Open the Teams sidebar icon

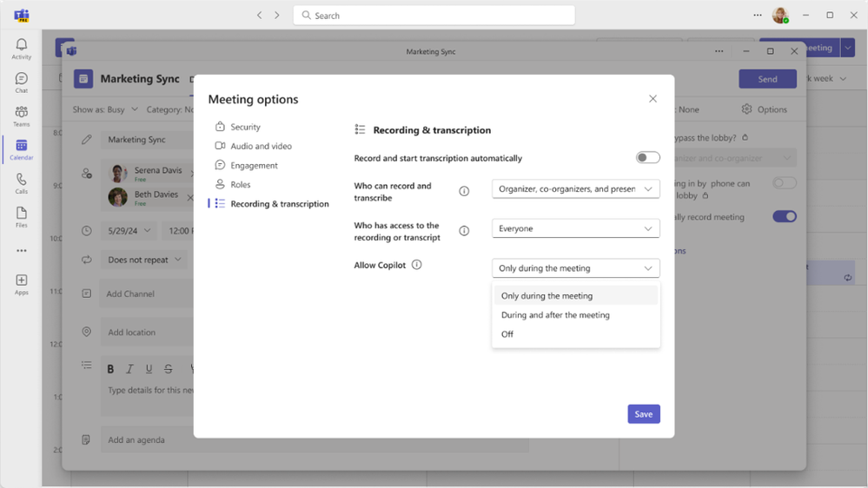click(21, 116)
